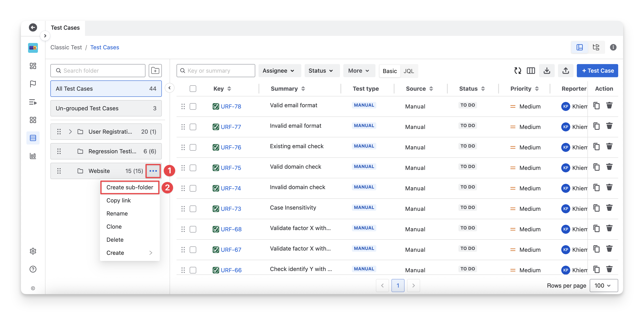Click the add new folder icon

coord(155,71)
